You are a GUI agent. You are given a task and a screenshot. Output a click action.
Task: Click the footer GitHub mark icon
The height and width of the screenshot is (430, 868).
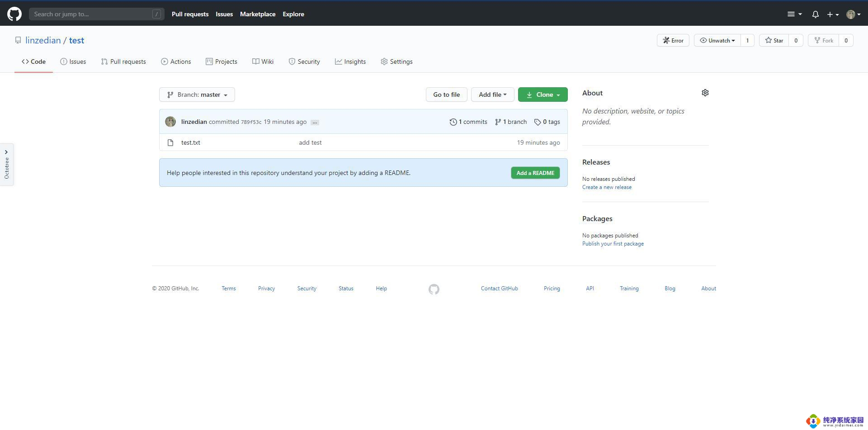(x=434, y=289)
